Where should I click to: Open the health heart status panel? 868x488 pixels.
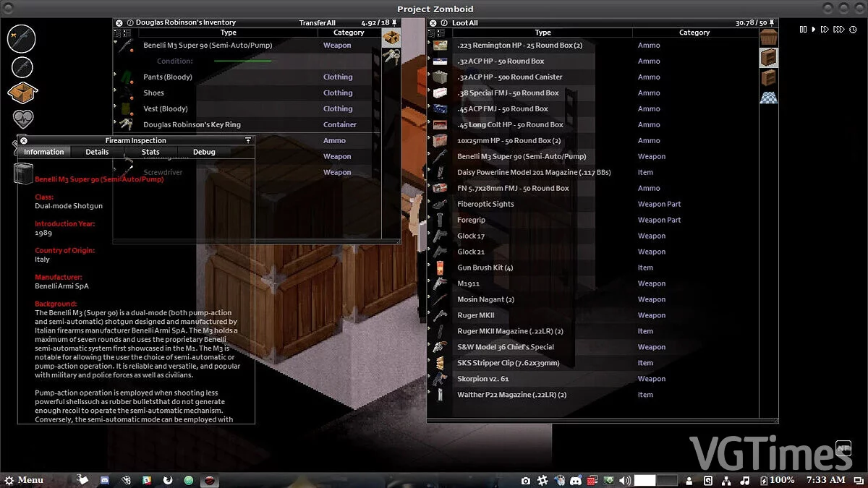[23, 119]
